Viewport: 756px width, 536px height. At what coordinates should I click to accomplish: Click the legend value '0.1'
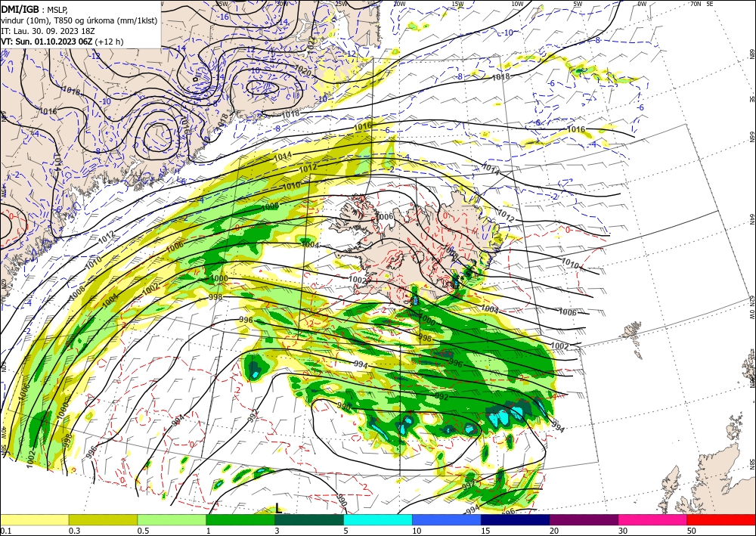[5, 531]
